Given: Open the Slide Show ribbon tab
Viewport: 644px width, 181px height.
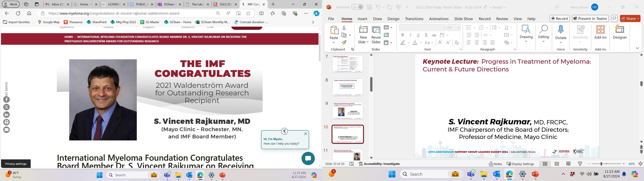Looking at the screenshot, I should pyautogui.click(x=463, y=19).
